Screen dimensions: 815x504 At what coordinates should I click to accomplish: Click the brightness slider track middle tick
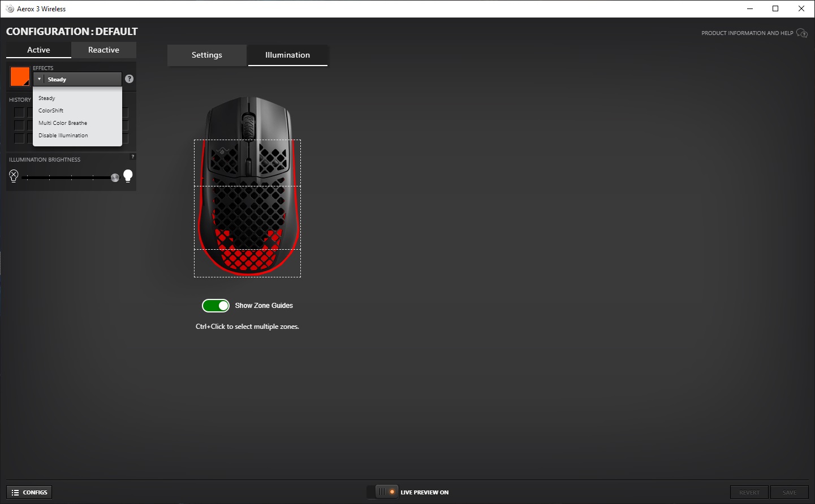(x=71, y=177)
